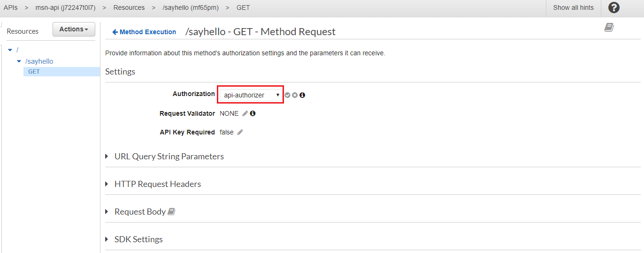
Task: Edit API Key Required pencil icon
Action: [x=240, y=133]
